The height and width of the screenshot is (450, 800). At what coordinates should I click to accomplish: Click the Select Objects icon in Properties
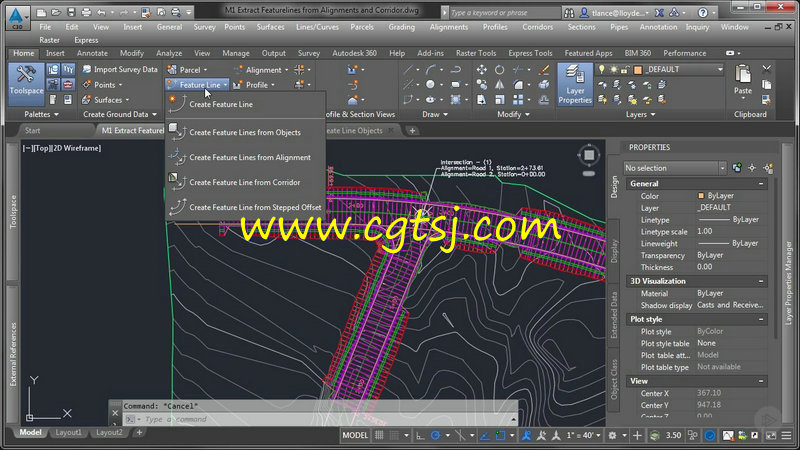(752, 168)
